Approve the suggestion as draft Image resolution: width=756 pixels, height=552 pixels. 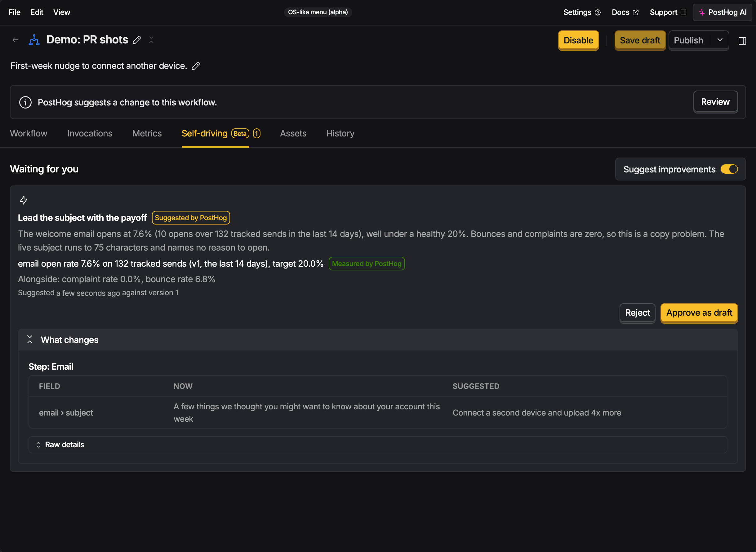[x=699, y=313]
